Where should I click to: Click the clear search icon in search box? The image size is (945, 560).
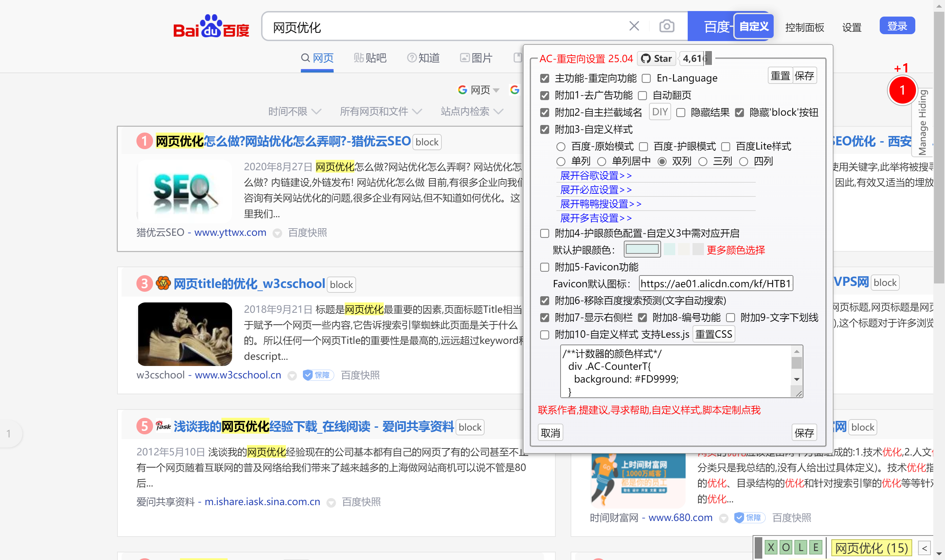click(634, 26)
